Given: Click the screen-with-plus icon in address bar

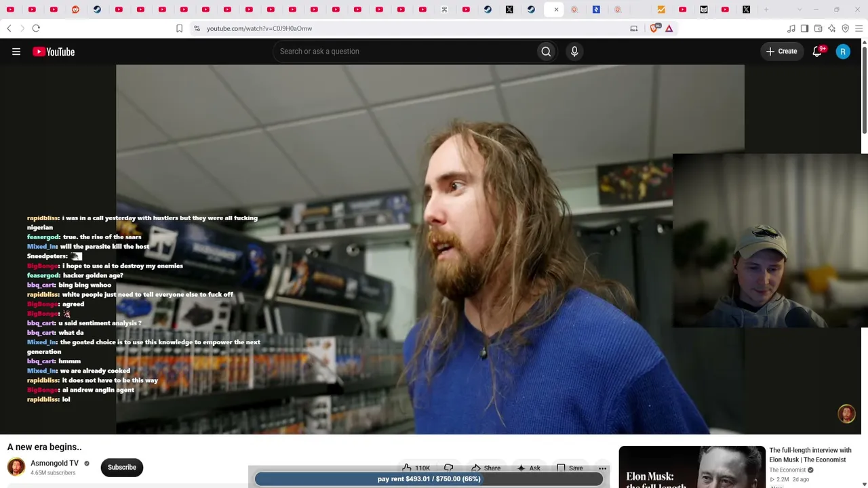Looking at the screenshot, I should click(633, 28).
